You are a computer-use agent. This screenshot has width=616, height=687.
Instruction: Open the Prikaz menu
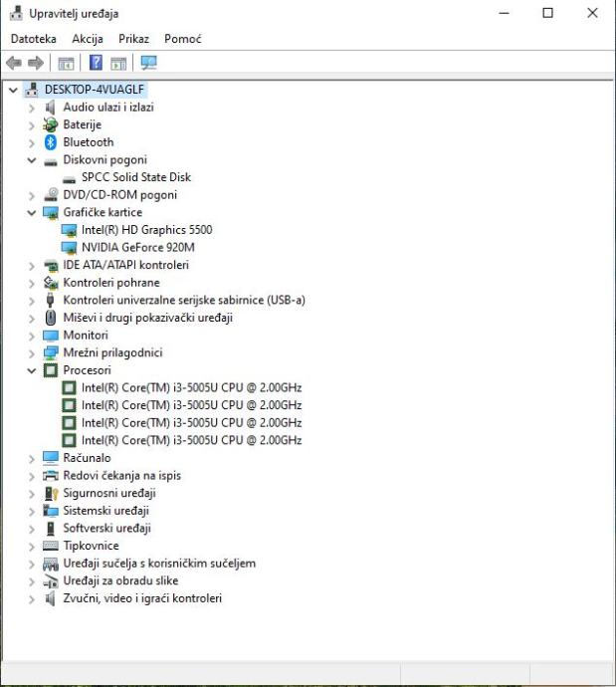(133, 39)
